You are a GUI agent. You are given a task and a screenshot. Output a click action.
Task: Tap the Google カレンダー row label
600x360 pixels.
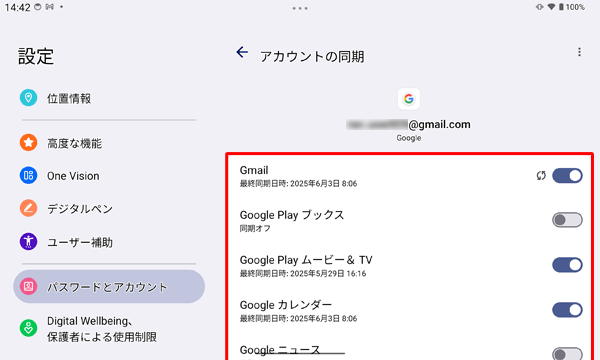click(285, 305)
